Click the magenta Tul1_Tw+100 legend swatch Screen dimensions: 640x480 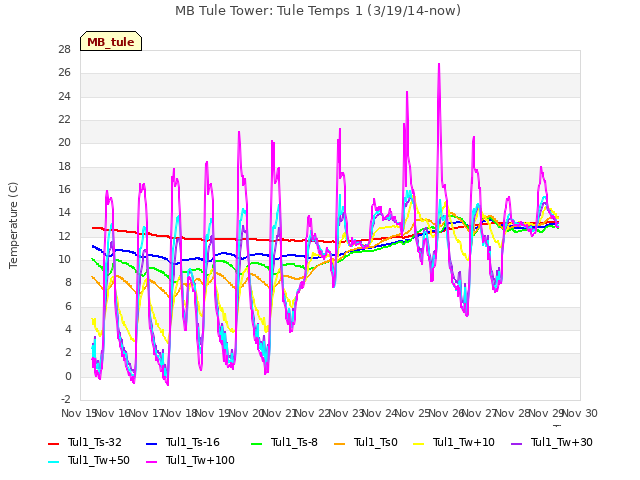click(x=151, y=462)
